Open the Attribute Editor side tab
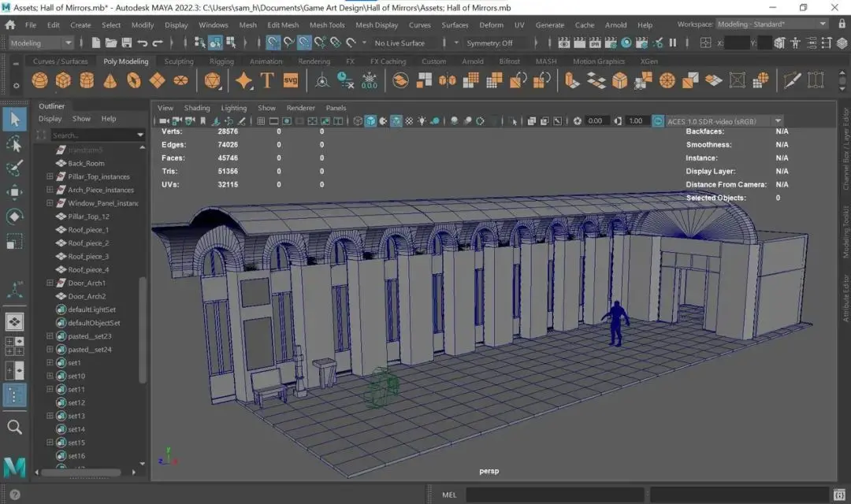Screen dimensions: 851x504 845,298
